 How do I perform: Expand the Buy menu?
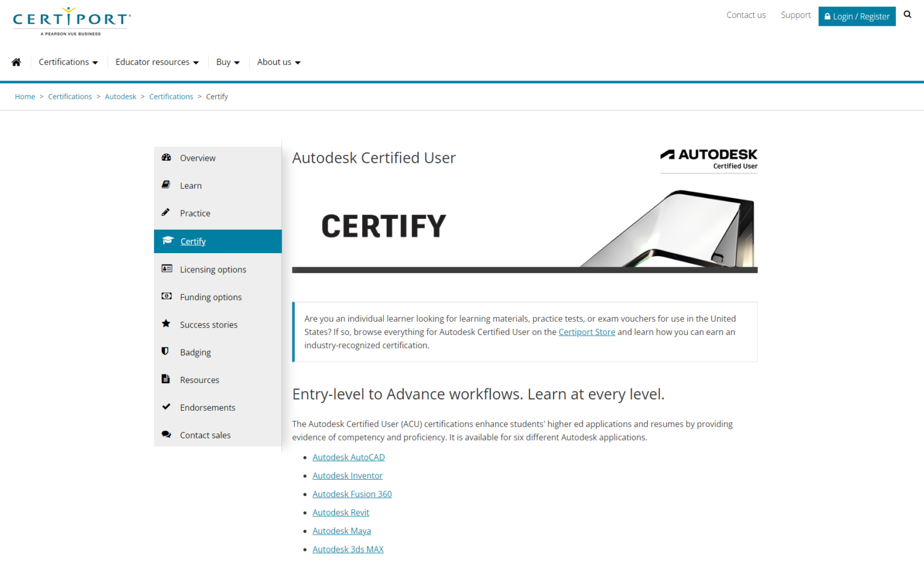point(228,62)
